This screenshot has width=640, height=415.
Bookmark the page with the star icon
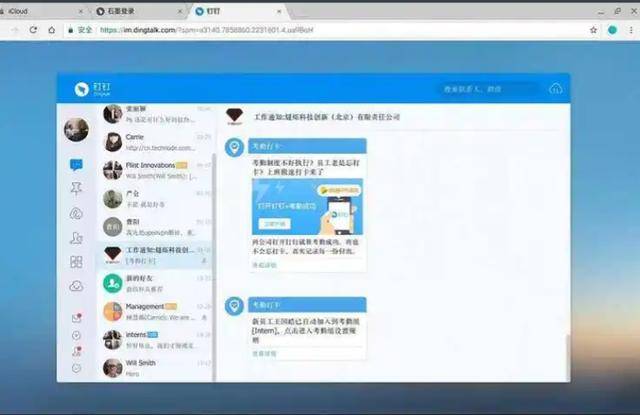(593, 30)
